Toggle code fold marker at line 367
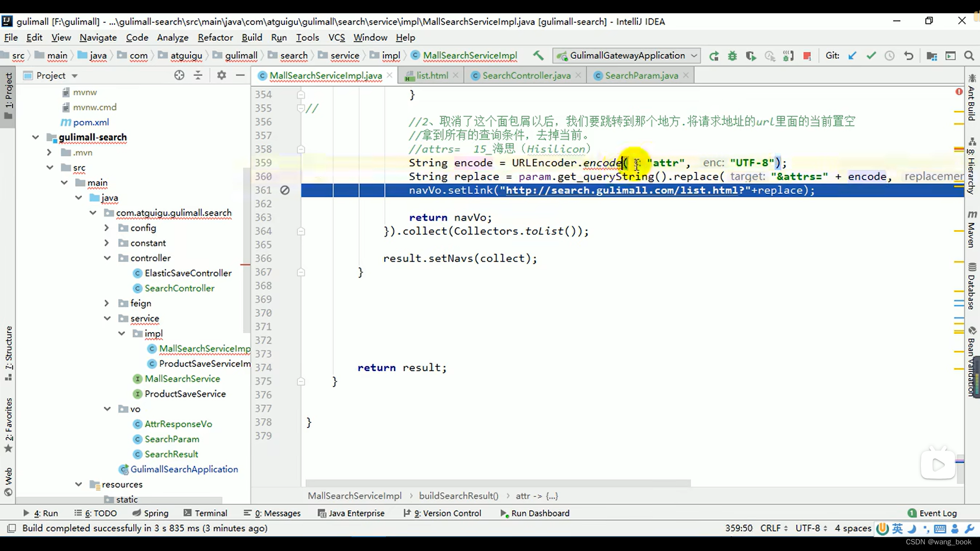This screenshot has height=551, width=980. (x=301, y=272)
